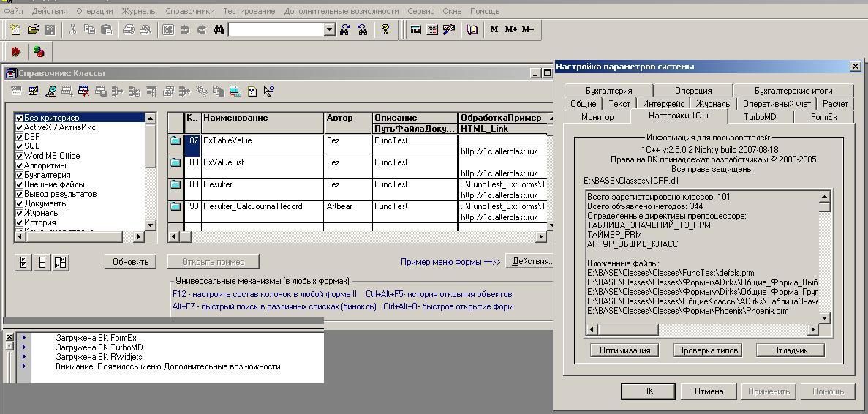Click the red double-arrow icon

16,52
